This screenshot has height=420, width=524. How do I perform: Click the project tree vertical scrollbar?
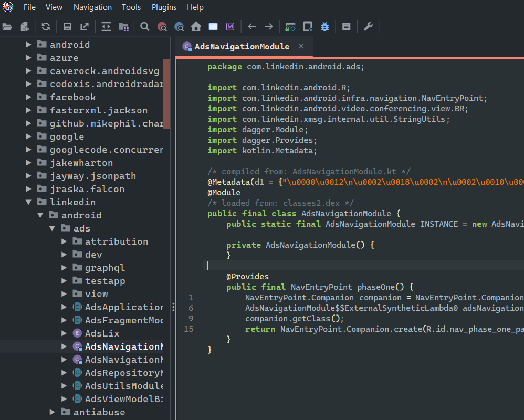pos(166,94)
